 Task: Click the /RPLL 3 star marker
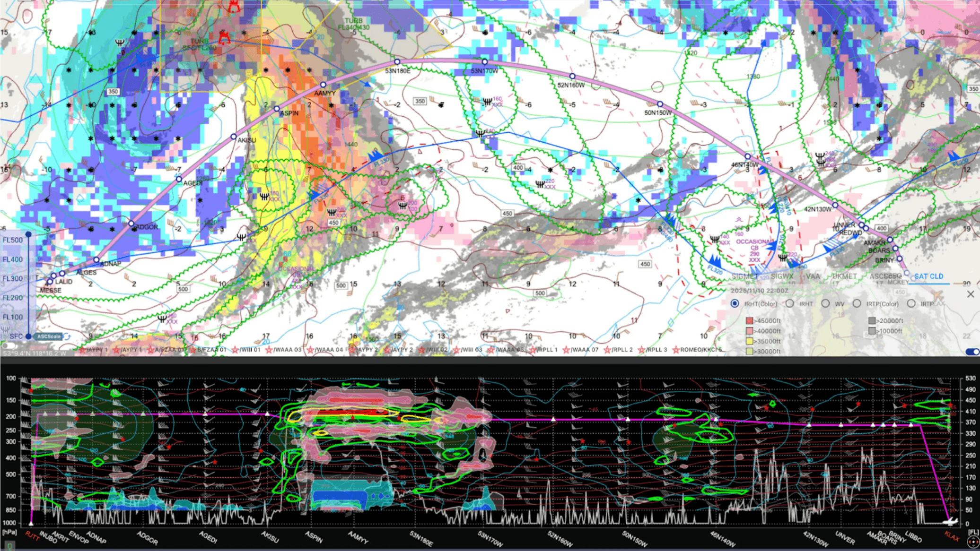click(641, 351)
